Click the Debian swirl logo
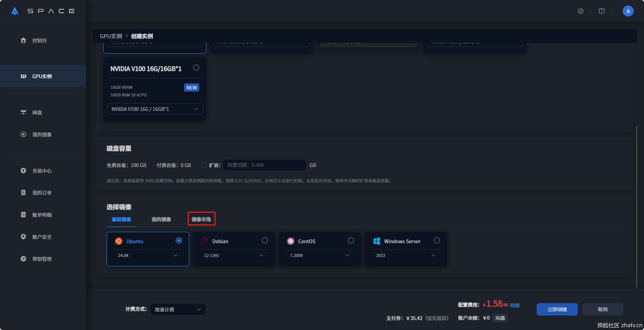 click(x=205, y=241)
